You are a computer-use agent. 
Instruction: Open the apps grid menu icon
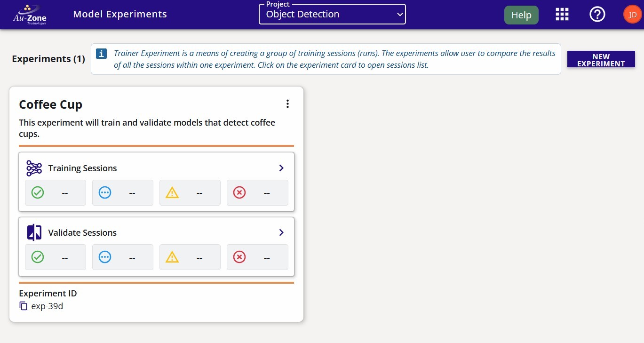coord(562,15)
